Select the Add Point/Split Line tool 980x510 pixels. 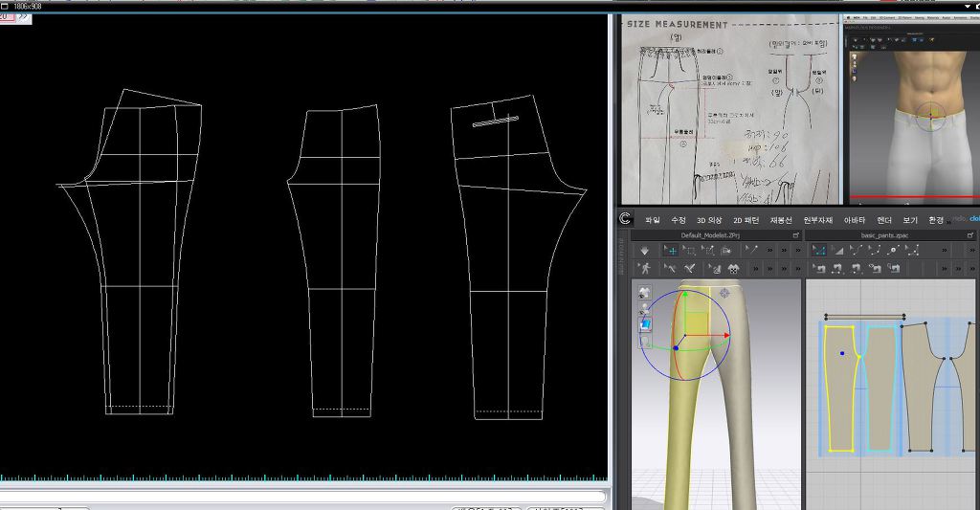pyautogui.click(x=894, y=250)
